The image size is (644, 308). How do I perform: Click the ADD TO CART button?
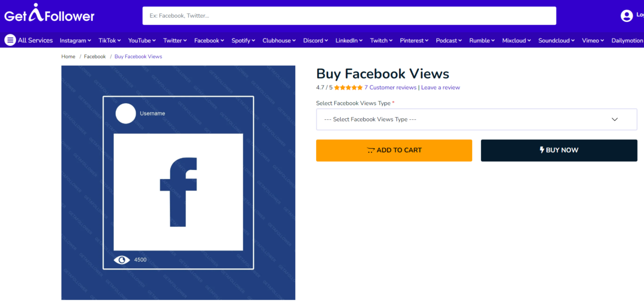coord(394,151)
